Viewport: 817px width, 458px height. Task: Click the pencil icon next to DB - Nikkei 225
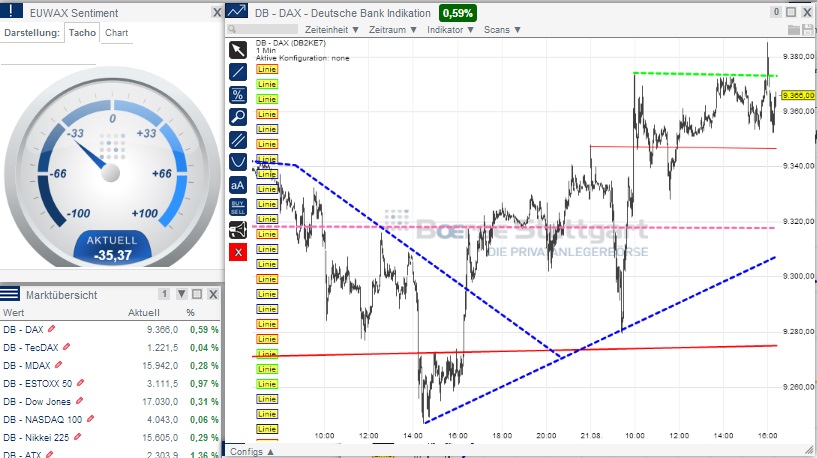click(x=77, y=437)
